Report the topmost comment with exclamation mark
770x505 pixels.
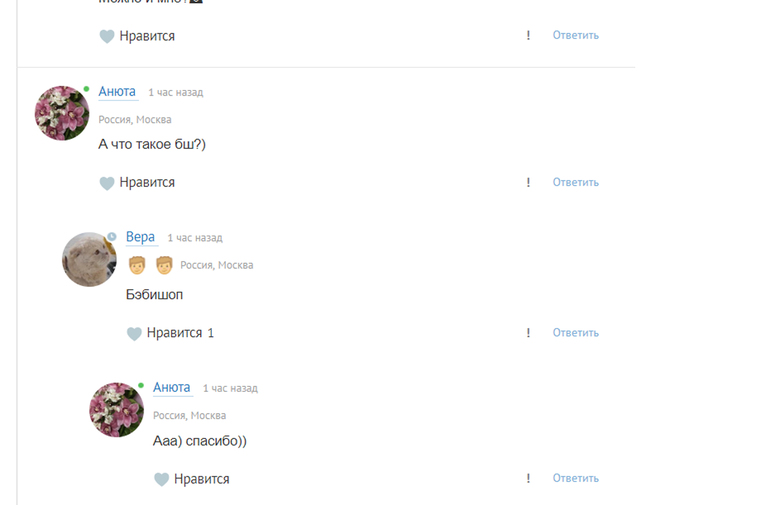tap(528, 35)
